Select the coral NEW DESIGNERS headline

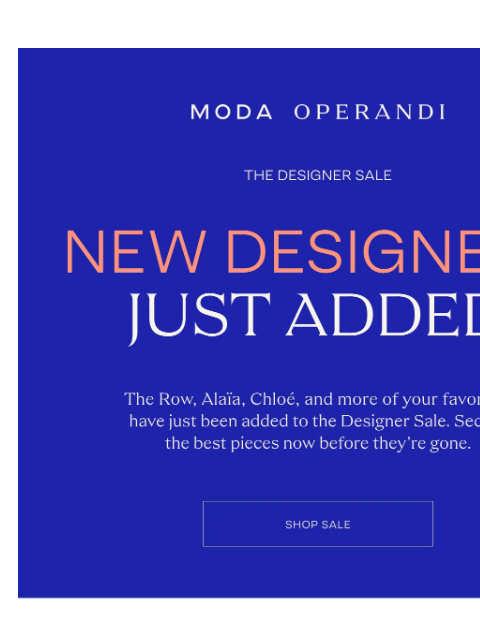(273, 252)
